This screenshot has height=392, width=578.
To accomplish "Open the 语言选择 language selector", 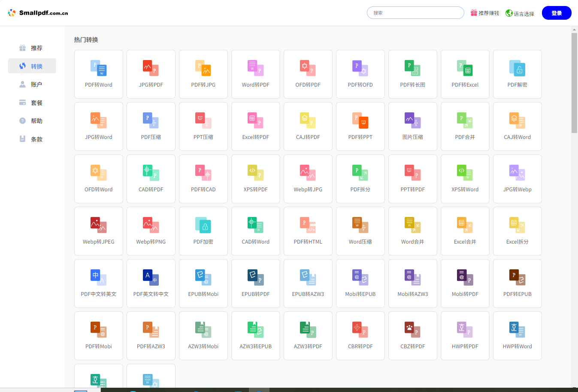I will (520, 13).
